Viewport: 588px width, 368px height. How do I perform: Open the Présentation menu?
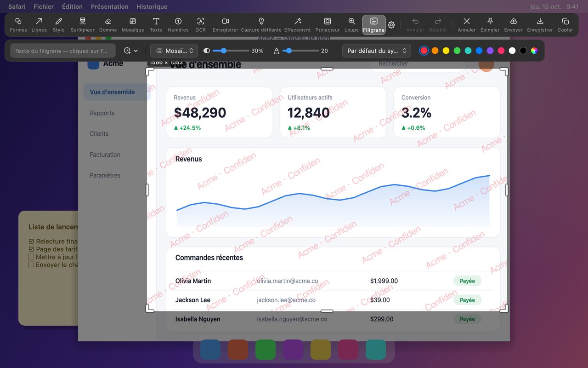point(110,6)
